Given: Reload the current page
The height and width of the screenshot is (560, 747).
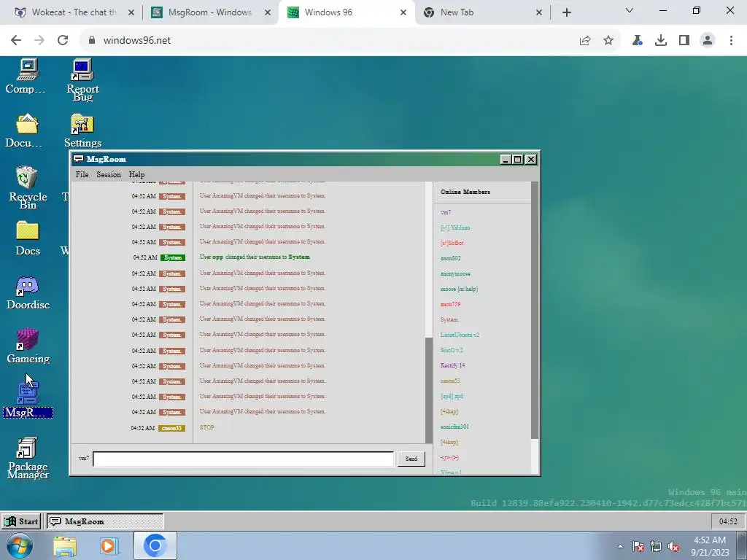Looking at the screenshot, I should click(x=63, y=40).
